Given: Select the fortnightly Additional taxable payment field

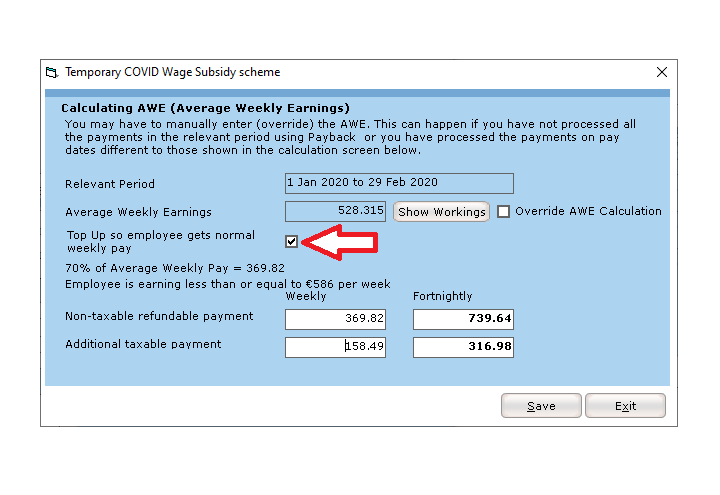Looking at the screenshot, I should [x=463, y=347].
